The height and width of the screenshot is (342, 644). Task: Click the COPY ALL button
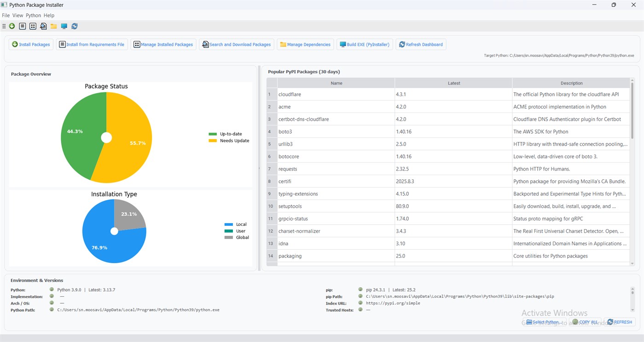pyautogui.click(x=585, y=322)
